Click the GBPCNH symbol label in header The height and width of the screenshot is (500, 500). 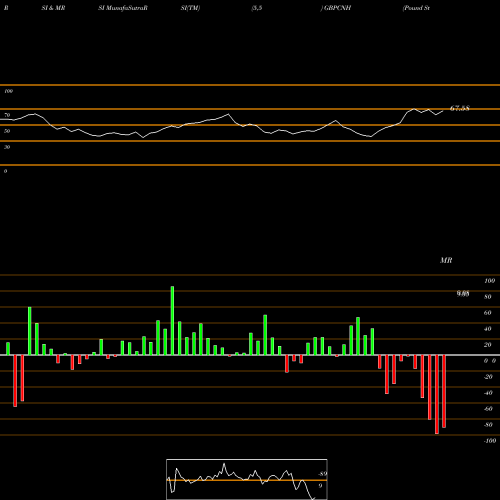(337, 8)
